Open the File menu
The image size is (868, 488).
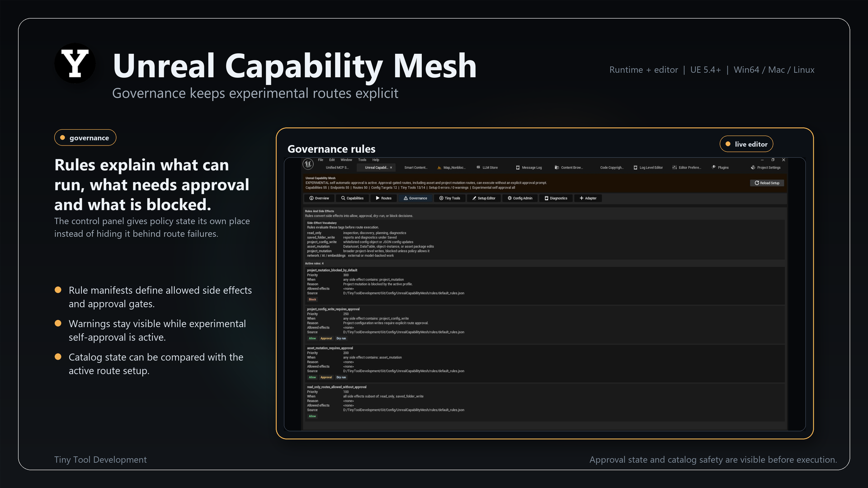(x=321, y=160)
